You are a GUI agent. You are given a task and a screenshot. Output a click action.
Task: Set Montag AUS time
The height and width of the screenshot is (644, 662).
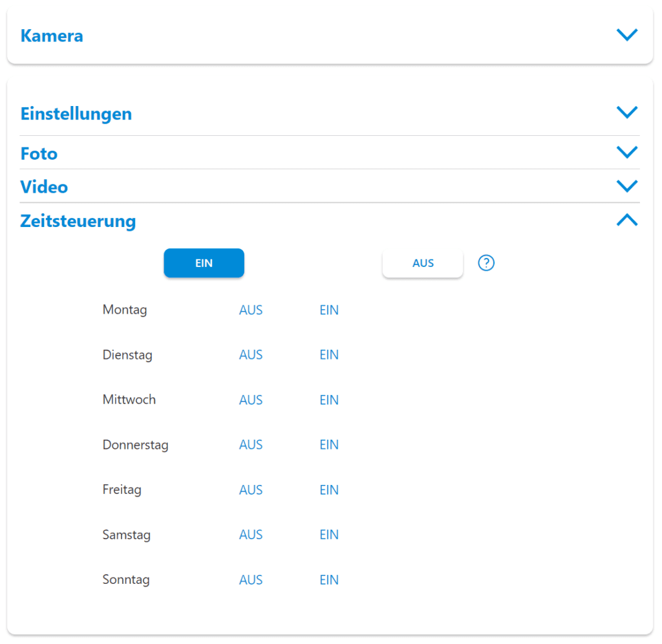point(251,310)
